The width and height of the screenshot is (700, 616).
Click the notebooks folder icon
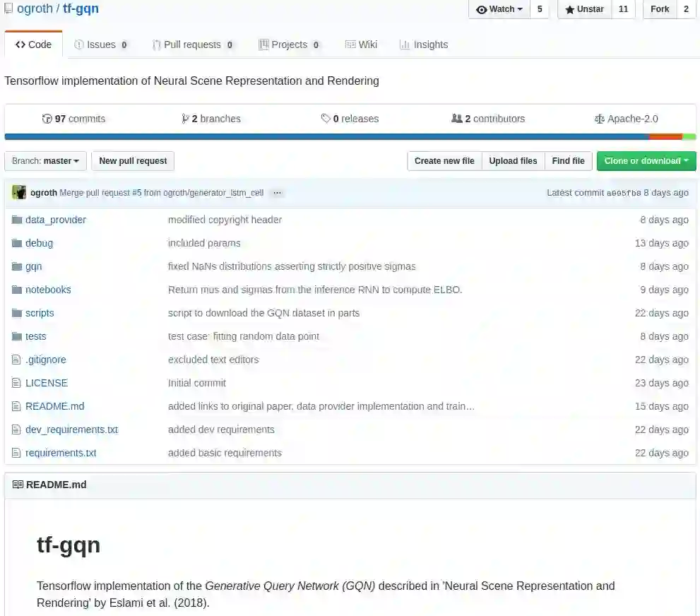[17, 290]
